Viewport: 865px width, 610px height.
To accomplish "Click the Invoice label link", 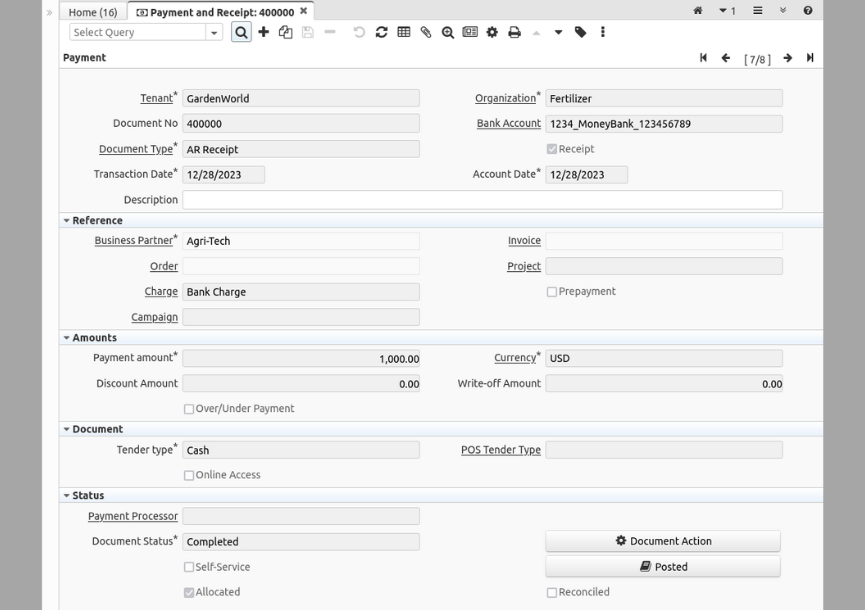I will (524, 240).
